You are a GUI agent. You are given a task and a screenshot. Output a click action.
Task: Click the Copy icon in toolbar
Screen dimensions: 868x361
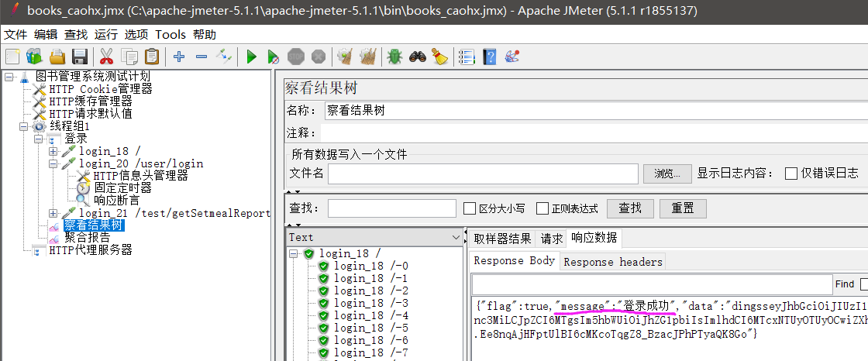pyautogui.click(x=129, y=57)
